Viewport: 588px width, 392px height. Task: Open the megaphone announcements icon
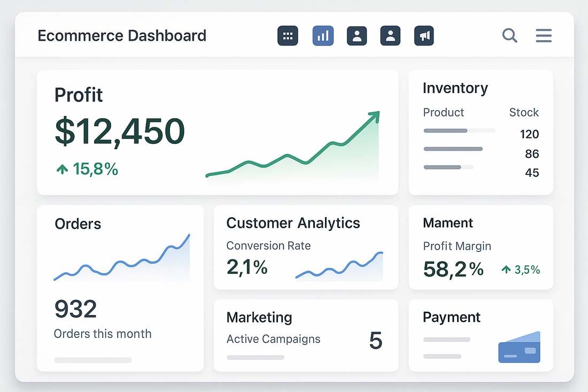424,35
